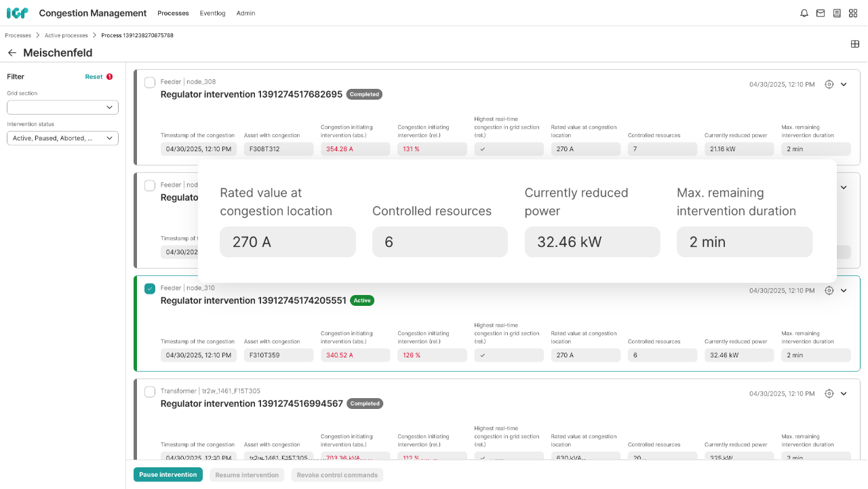868x489 pixels.
Task: Open the Grid section dropdown
Action: click(x=62, y=107)
